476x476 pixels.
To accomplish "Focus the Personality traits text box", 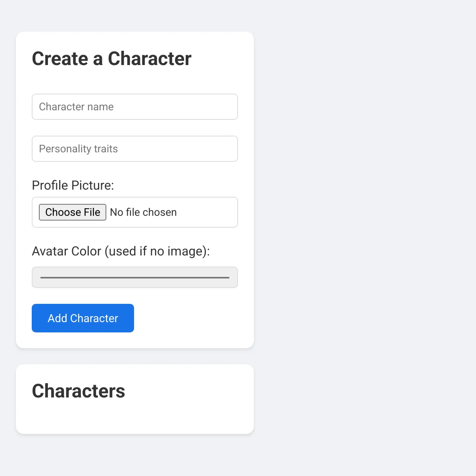I will click(x=135, y=149).
